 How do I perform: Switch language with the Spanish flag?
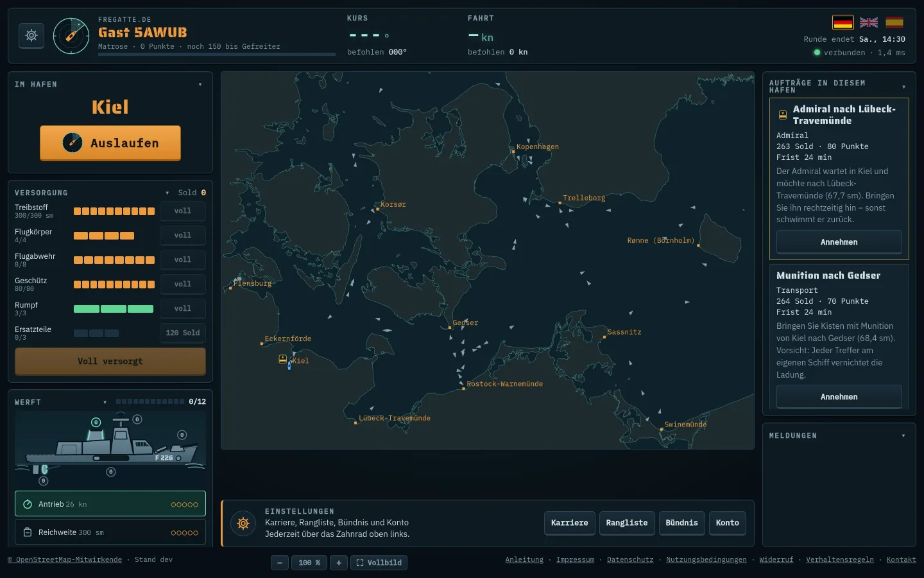pyautogui.click(x=894, y=22)
